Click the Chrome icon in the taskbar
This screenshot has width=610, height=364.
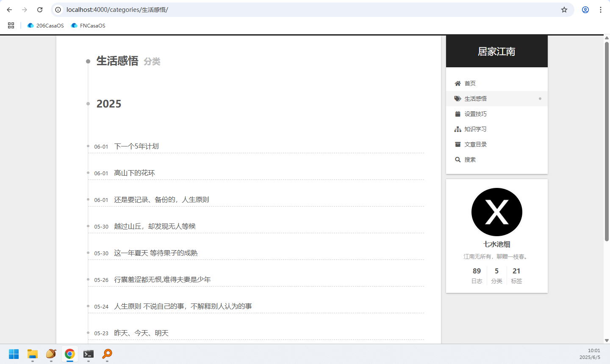(70, 354)
